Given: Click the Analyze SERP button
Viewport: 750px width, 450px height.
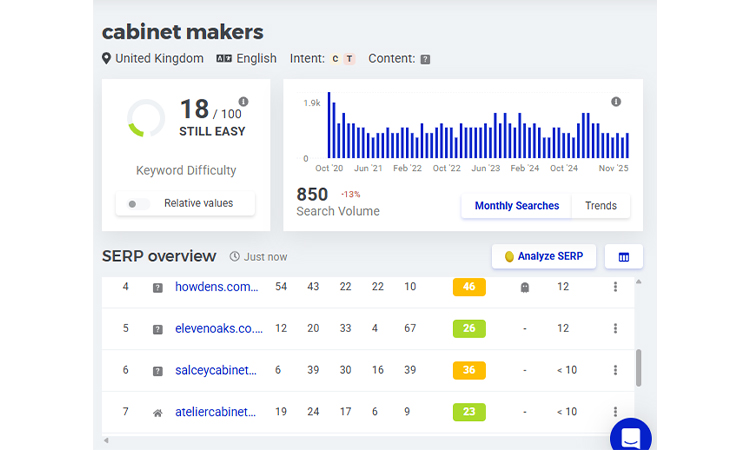Looking at the screenshot, I should pos(544,257).
